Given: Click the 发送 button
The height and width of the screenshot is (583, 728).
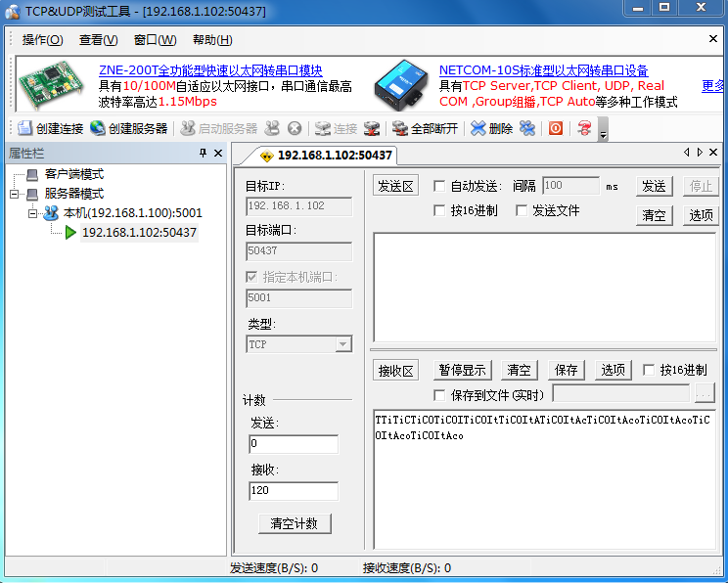Looking at the screenshot, I should 655,186.
